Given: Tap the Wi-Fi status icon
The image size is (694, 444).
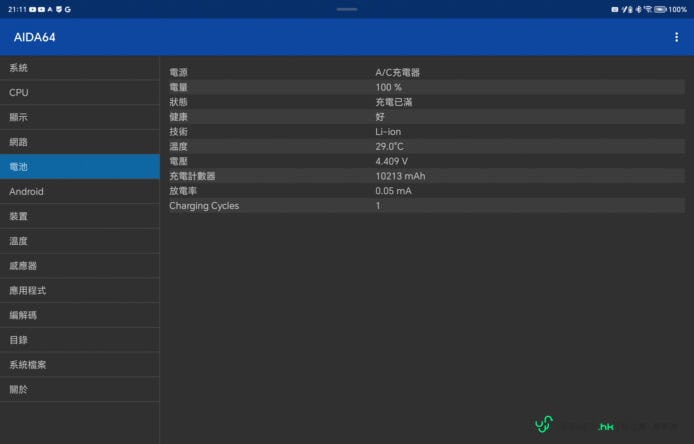Looking at the screenshot, I should 648,9.
